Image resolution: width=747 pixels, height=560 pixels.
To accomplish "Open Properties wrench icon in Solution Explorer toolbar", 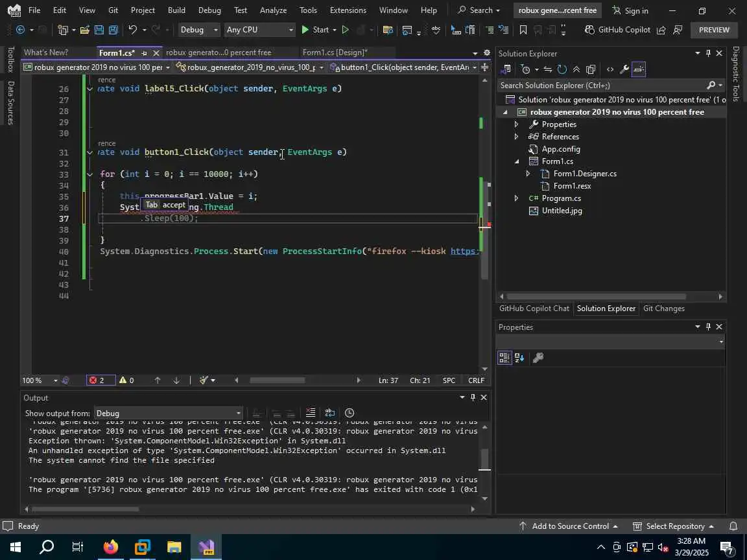I will click(624, 69).
